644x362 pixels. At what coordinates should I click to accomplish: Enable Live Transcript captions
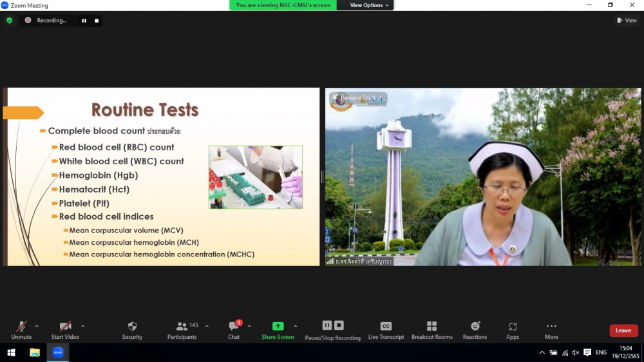pos(386,327)
